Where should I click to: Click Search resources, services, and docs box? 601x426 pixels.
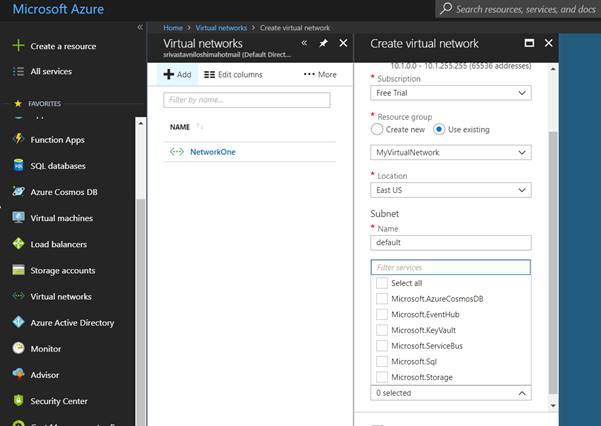click(518, 9)
